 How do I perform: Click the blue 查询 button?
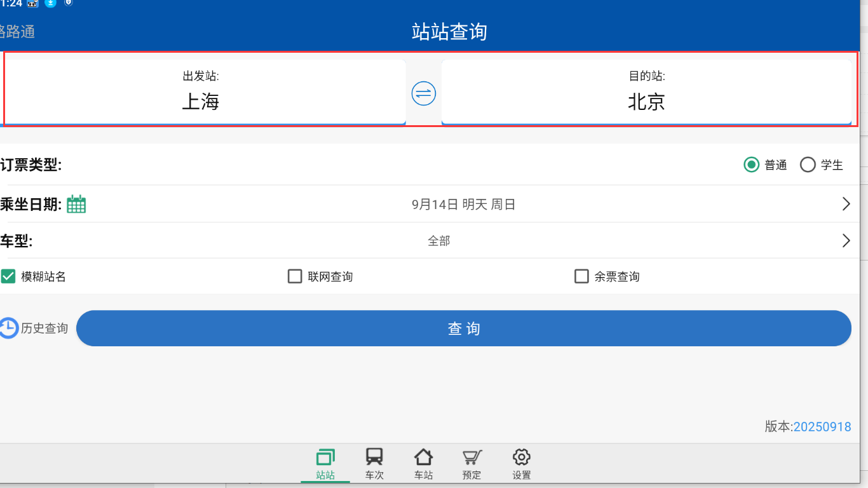click(x=464, y=329)
